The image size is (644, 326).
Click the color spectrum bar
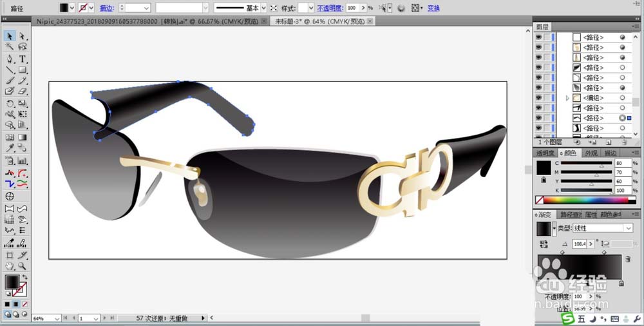(x=585, y=200)
